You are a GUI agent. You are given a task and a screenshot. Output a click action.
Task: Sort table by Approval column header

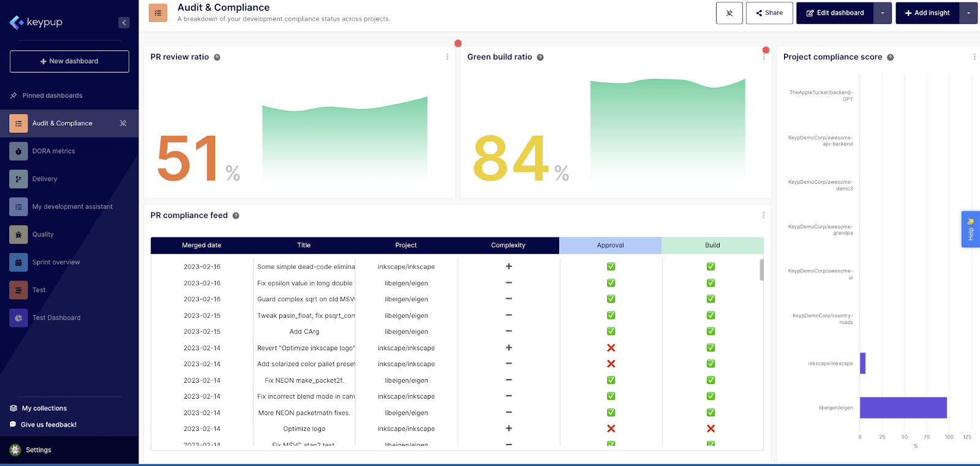tap(610, 246)
